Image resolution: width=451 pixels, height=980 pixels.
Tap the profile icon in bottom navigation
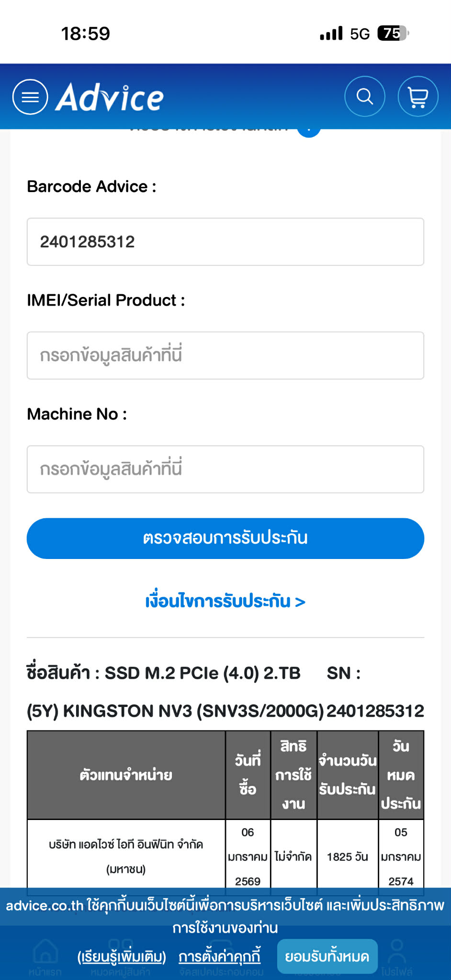397,953
